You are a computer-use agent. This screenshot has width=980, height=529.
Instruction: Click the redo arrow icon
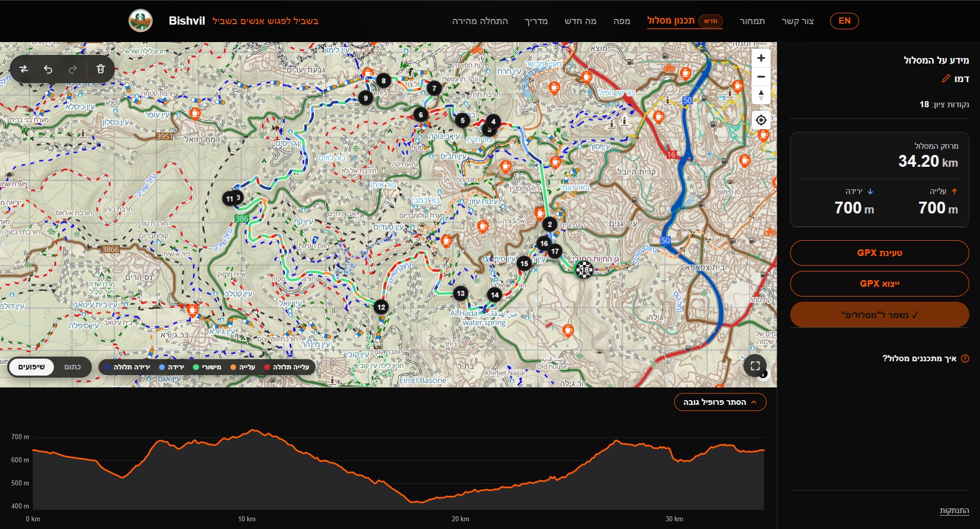[x=73, y=69]
